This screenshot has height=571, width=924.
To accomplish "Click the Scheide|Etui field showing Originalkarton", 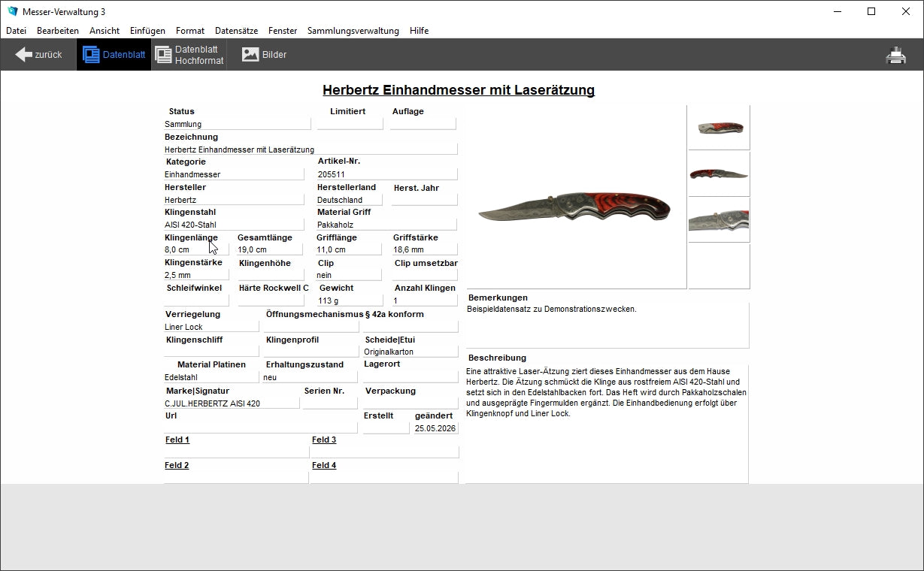I will point(410,351).
